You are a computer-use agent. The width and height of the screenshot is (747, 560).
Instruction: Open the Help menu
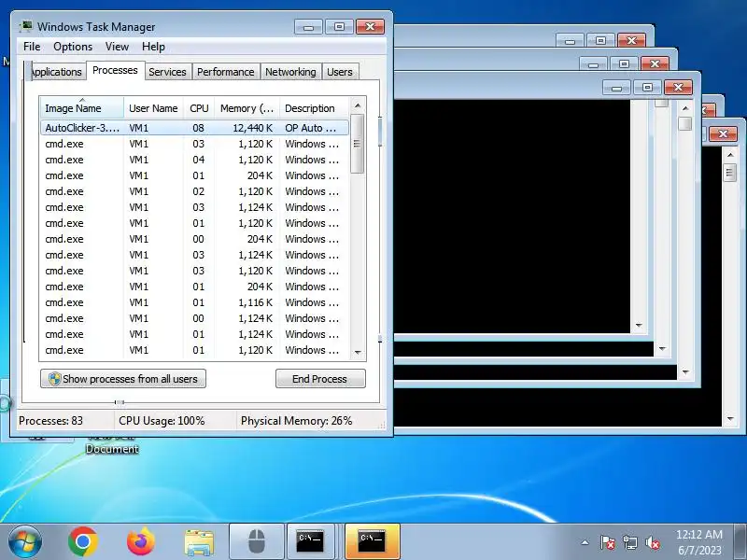153,47
